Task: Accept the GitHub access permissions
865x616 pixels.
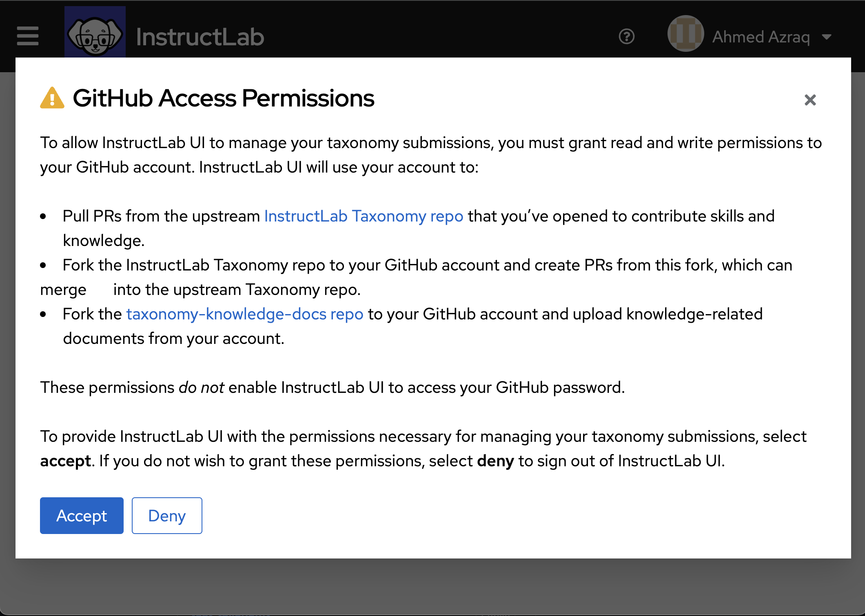Action: pos(81,516)
